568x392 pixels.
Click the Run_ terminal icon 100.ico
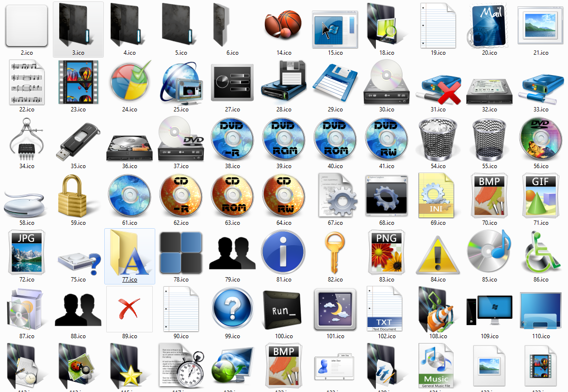(x=283, y=309)
